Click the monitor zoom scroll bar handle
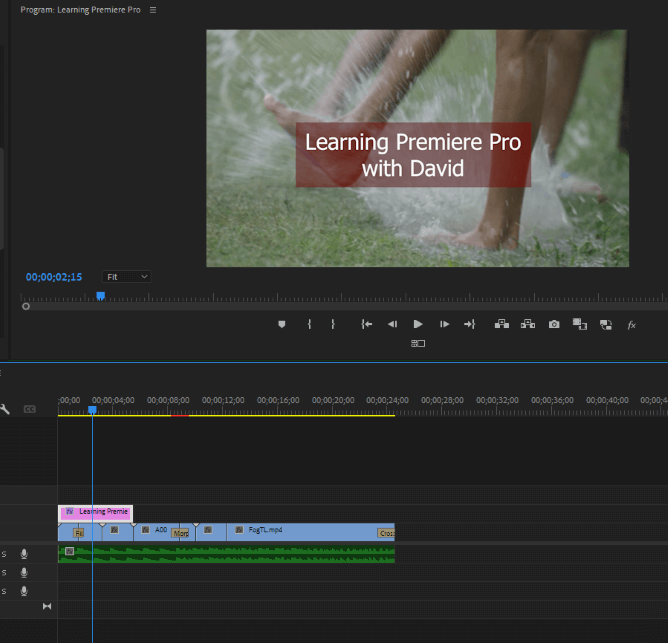The width and height of the screenshot is (668, 643). tap(26, 306)
